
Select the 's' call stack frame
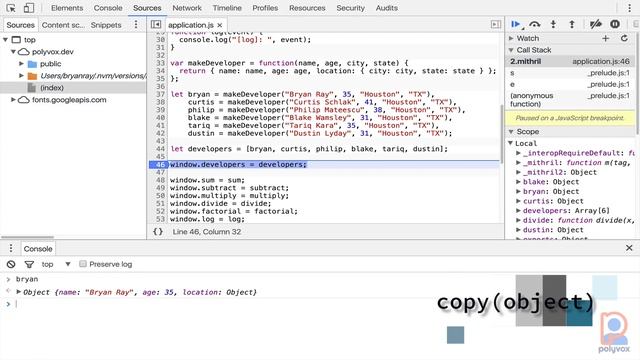[x=570, y=73]
